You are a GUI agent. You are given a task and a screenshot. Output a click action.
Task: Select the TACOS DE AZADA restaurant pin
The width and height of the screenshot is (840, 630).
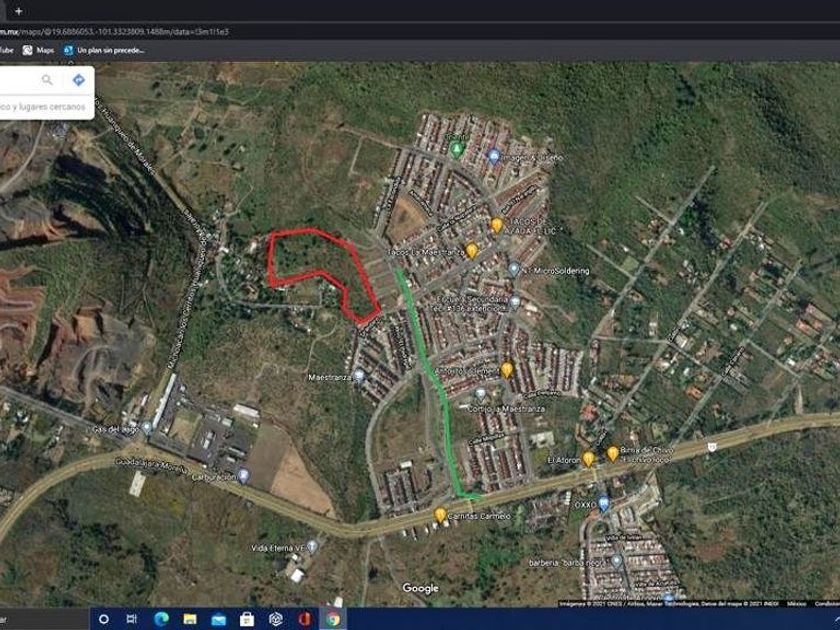(497, 225)
